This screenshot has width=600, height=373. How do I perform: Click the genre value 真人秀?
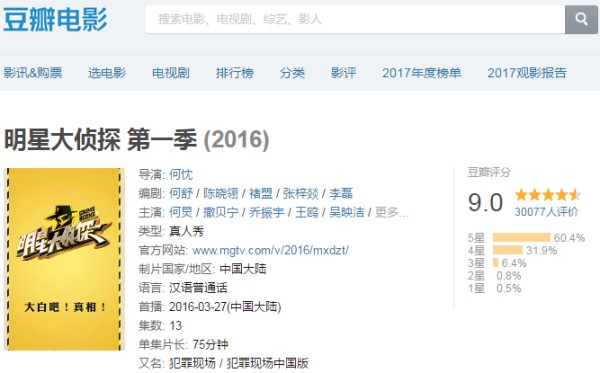(x=187, y=231)
